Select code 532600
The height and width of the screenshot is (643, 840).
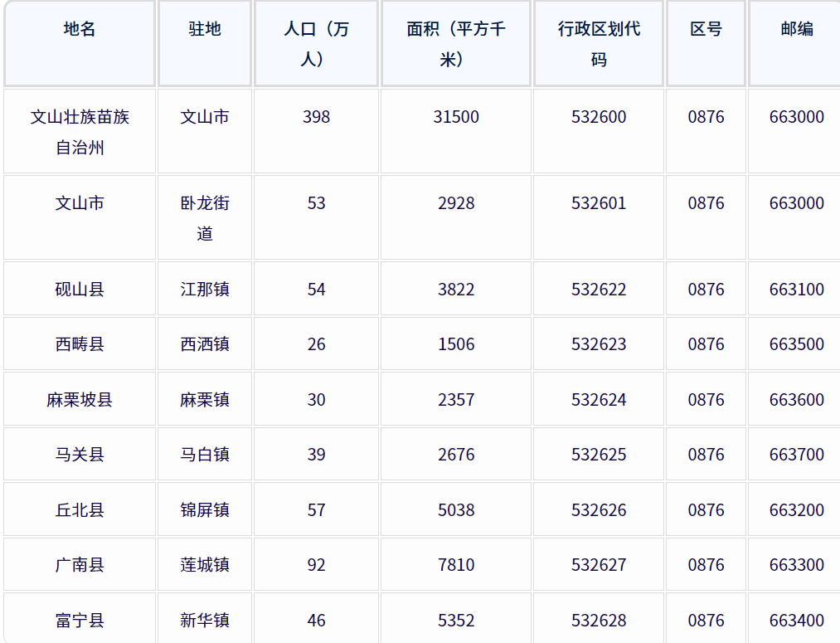coord(599,117)
